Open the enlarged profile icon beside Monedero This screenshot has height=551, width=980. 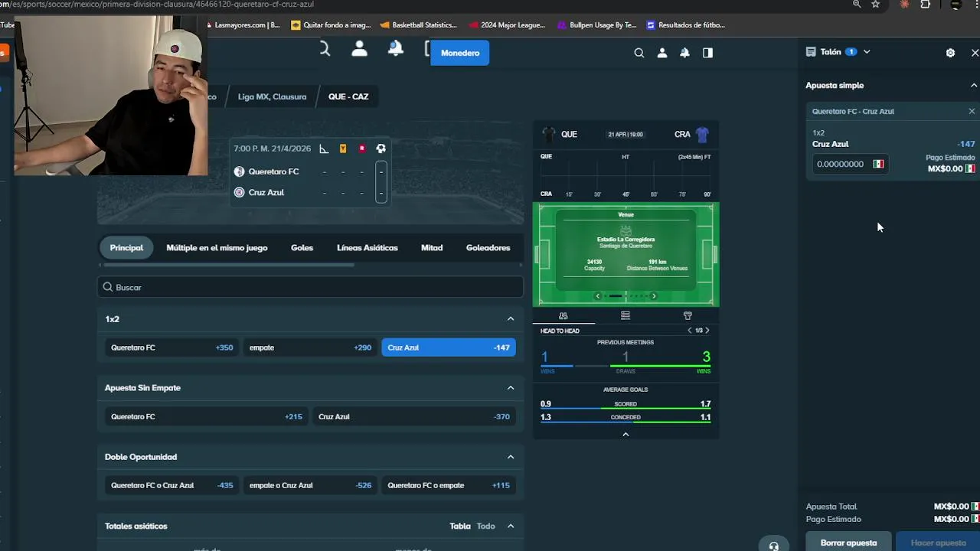[359, 49]
